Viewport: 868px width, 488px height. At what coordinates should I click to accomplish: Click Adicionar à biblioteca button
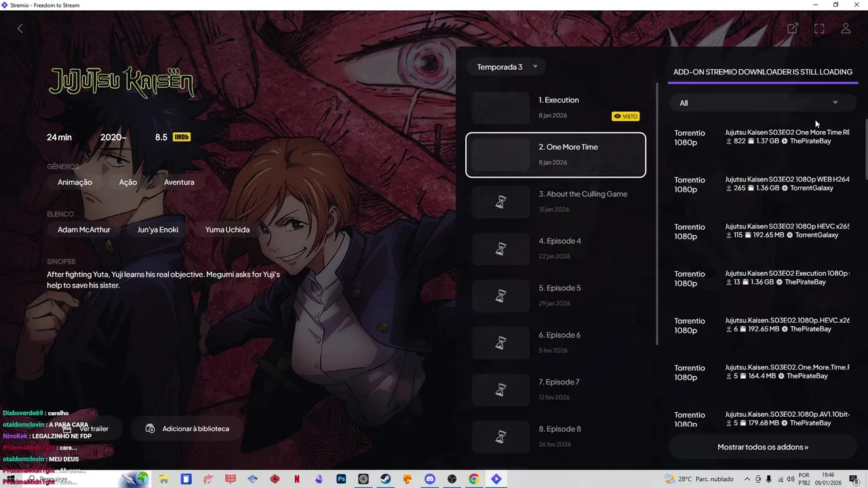pyautogui.click(x=187, y=429)
